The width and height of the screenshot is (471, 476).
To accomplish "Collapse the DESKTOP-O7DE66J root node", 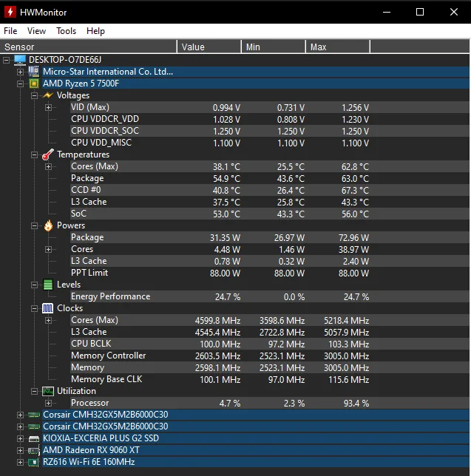I will [6, 60].
